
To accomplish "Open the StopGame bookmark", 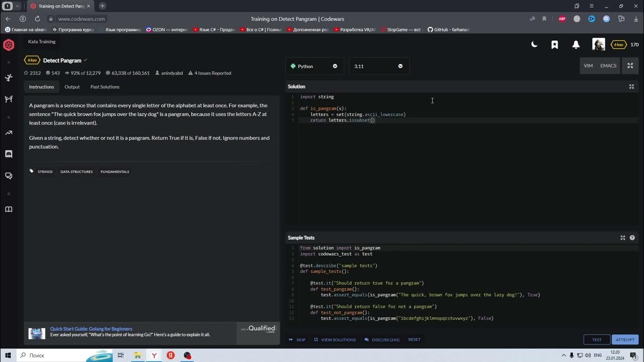I will click(x=400, y=30).
